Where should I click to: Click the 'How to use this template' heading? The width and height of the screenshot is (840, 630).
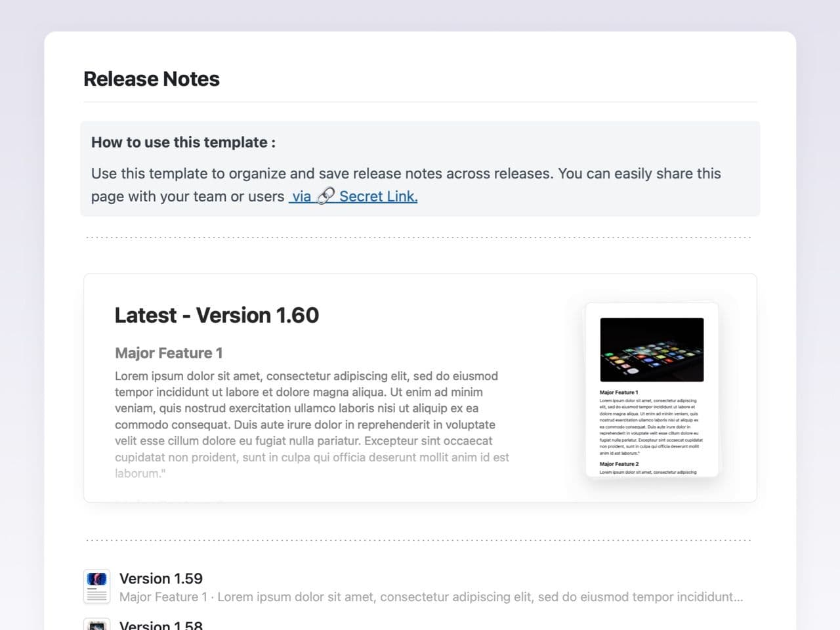click(183, 142)
